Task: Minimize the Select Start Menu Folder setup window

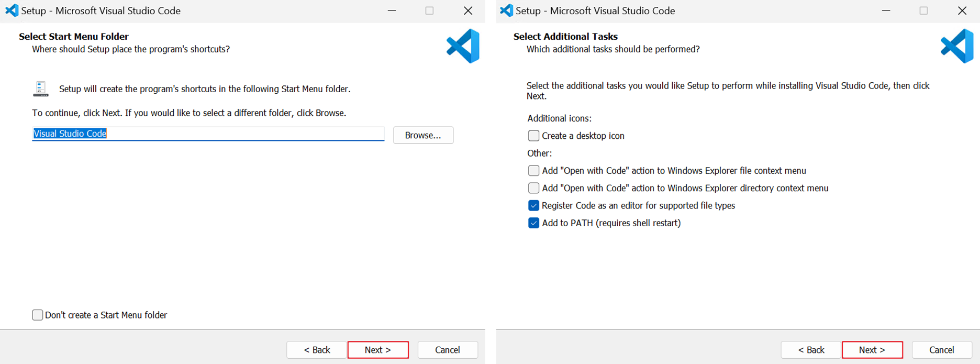Action: pos(392,10)
